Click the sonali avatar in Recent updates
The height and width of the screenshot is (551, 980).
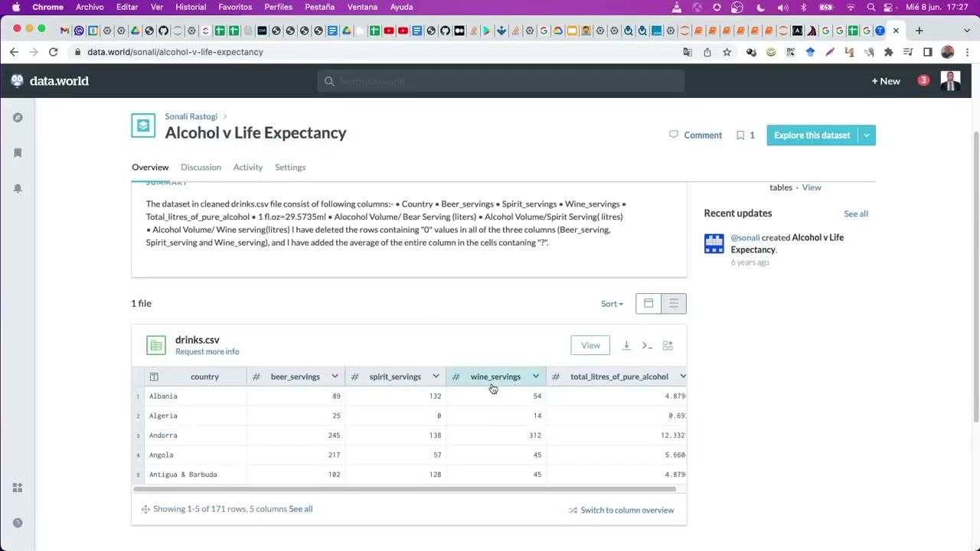tap(714, 243)
